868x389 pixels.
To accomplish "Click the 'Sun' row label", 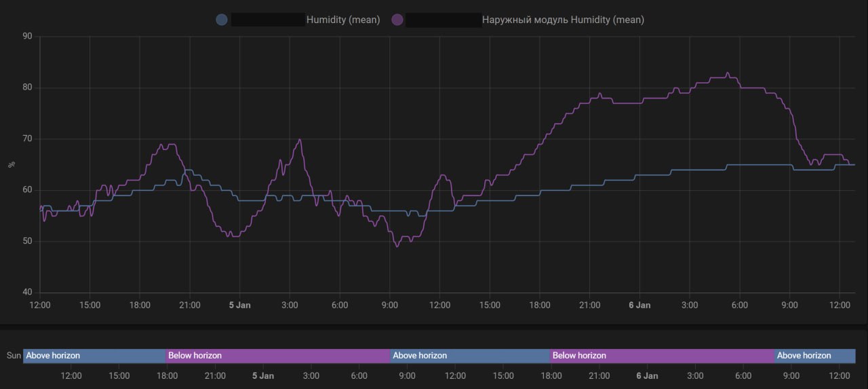I will tap(13, 356).
